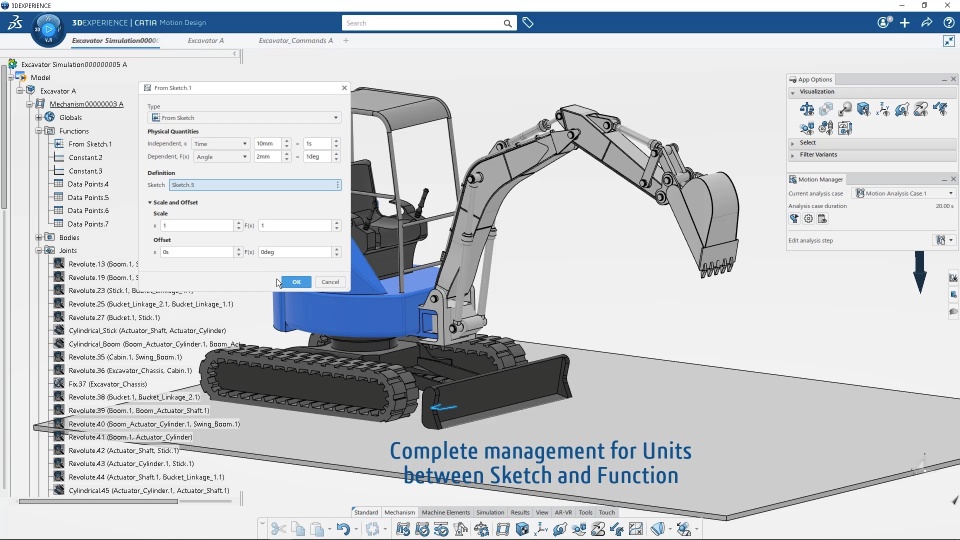Open the Simulation toolbar tab
The image size is (960, 540).
pyautogui.click(x=490, y=512)
